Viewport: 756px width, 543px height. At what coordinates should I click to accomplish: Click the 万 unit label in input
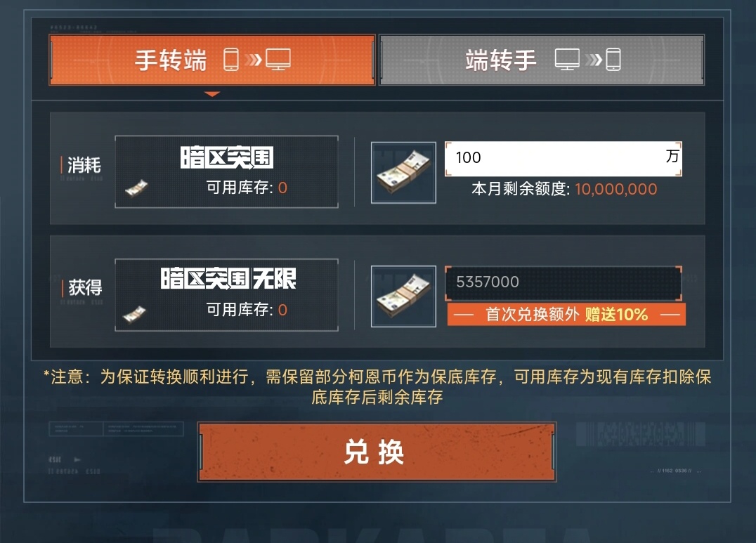coord(672,156)
